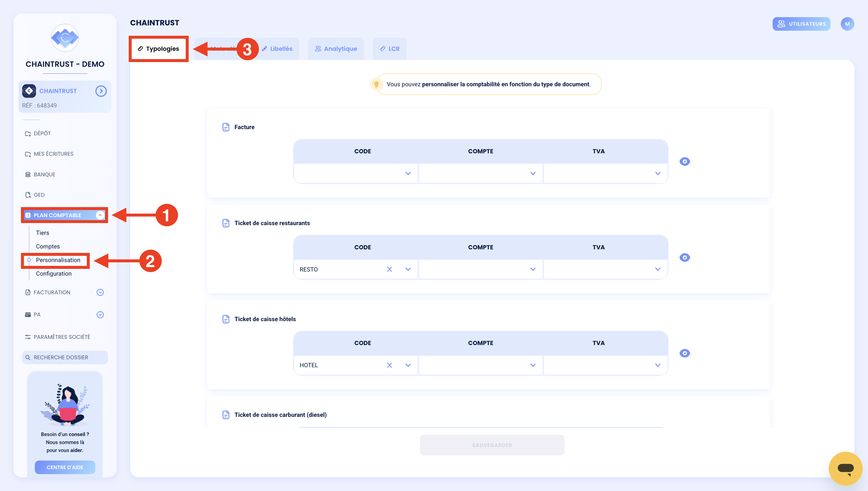Open the Facture TVA dropdown
Viewport: 868px width, 491px height.
(x=606, y=174)
